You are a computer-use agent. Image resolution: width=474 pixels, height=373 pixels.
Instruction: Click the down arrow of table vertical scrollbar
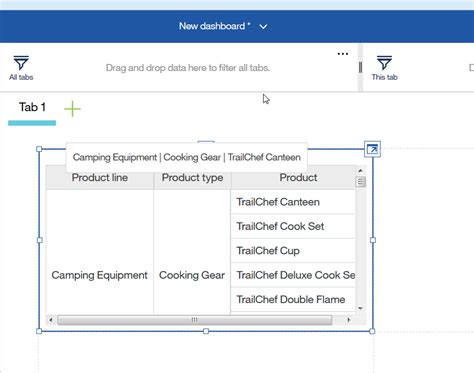(360, 308)
